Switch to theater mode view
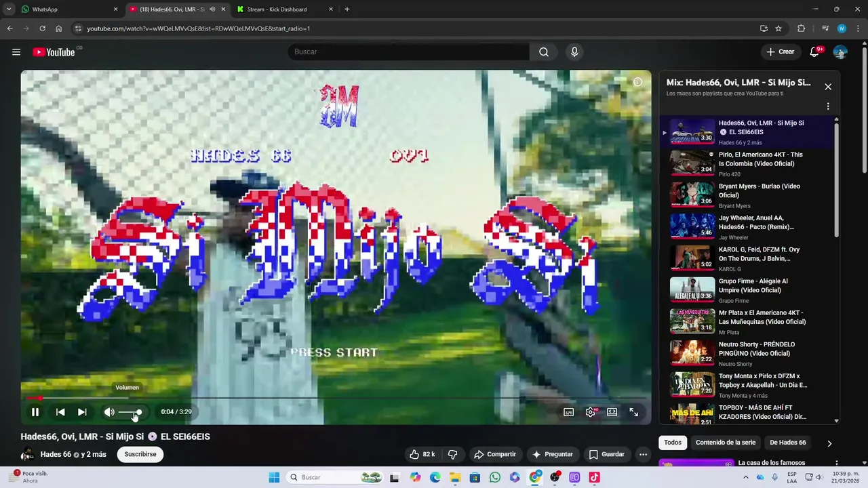 [612, 411]
